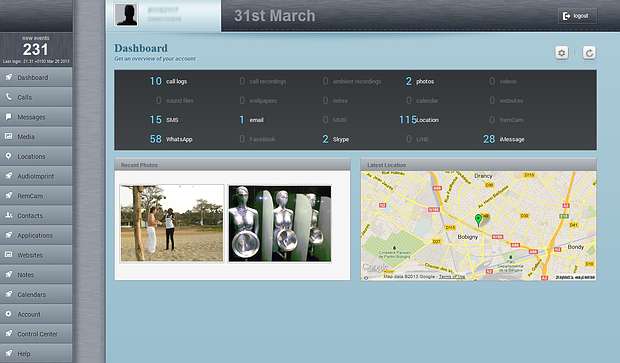Open the Messages sidebar section

point(36,117)
